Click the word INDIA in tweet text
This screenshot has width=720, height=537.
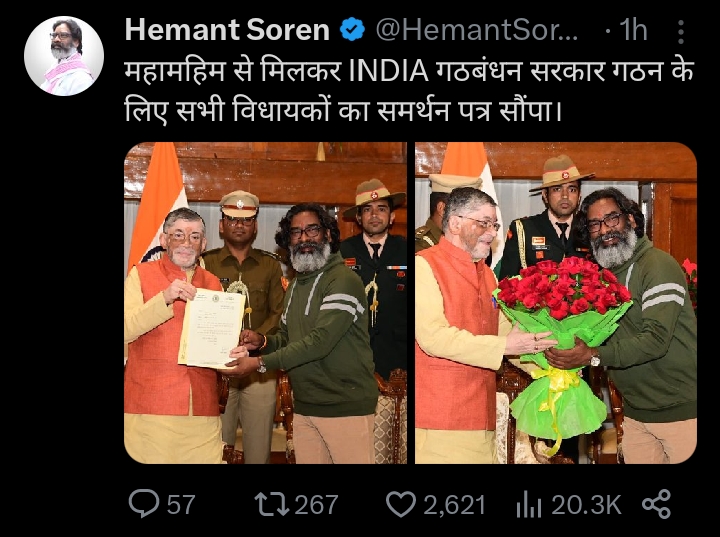click(x=389, y=72)
